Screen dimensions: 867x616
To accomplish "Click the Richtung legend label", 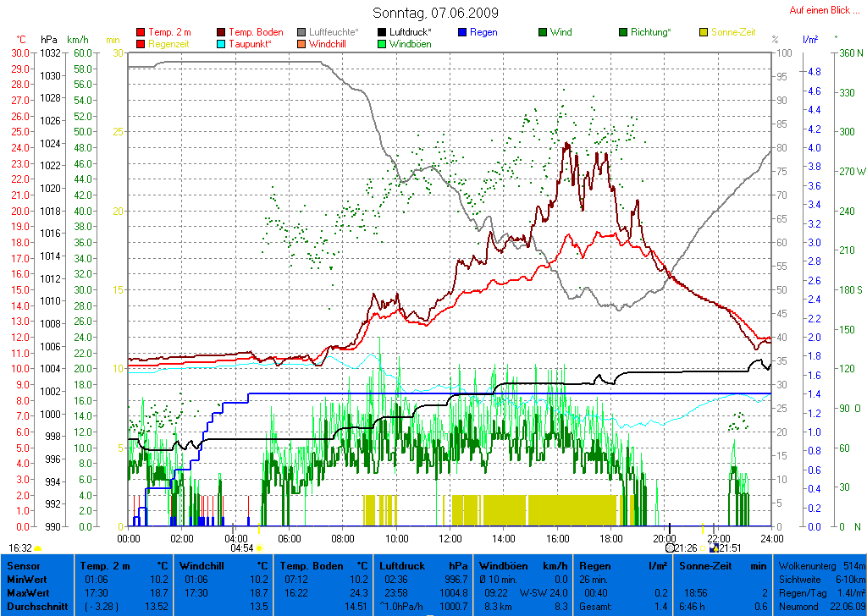I will click(x=651, y=32).
